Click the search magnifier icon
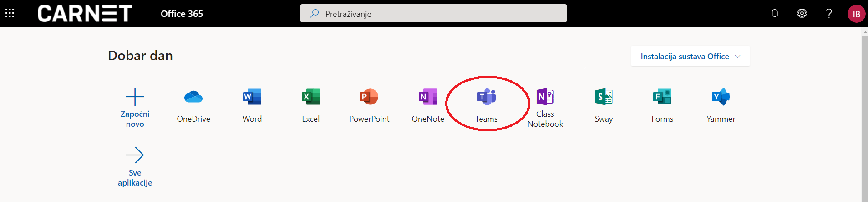868x202 pixels. [314, 14]
